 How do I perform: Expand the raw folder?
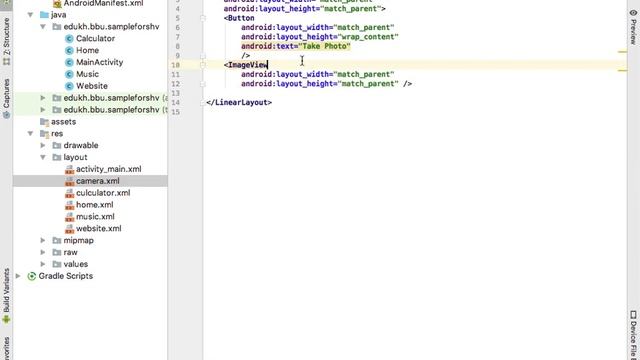tap(43, 252)
